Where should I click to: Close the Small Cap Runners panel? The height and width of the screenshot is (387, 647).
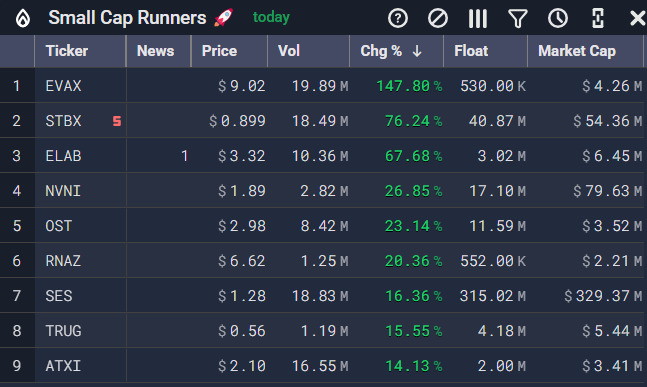(x=638, y=19)
